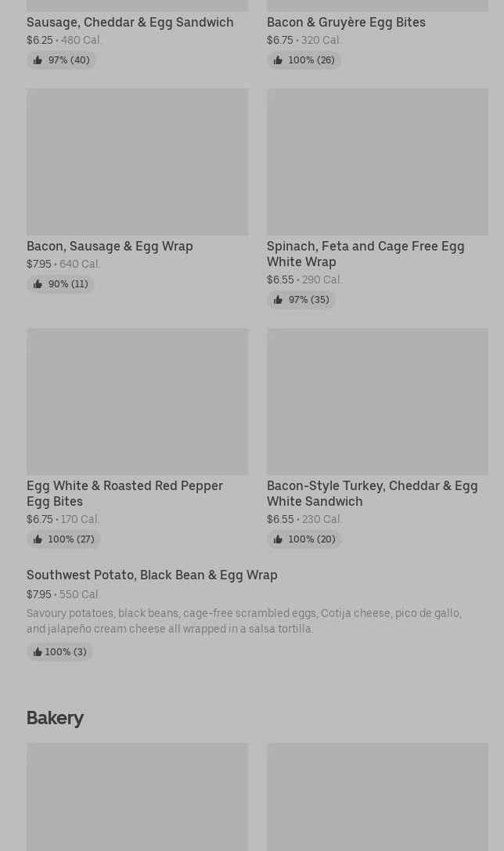The height and width of the screenshot is (851, 504).
Task: Open first Bakery item image on left
Action: click(x=137, y=796)
